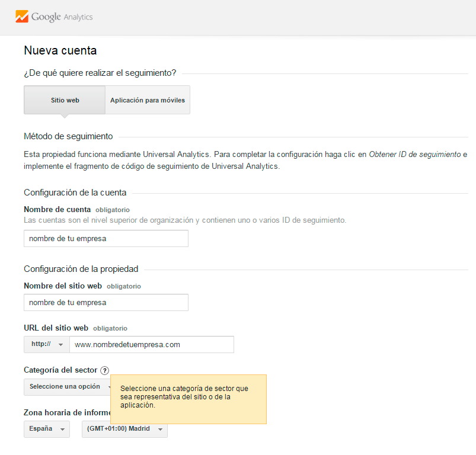Click the yellow sector category tooltip

188,398
